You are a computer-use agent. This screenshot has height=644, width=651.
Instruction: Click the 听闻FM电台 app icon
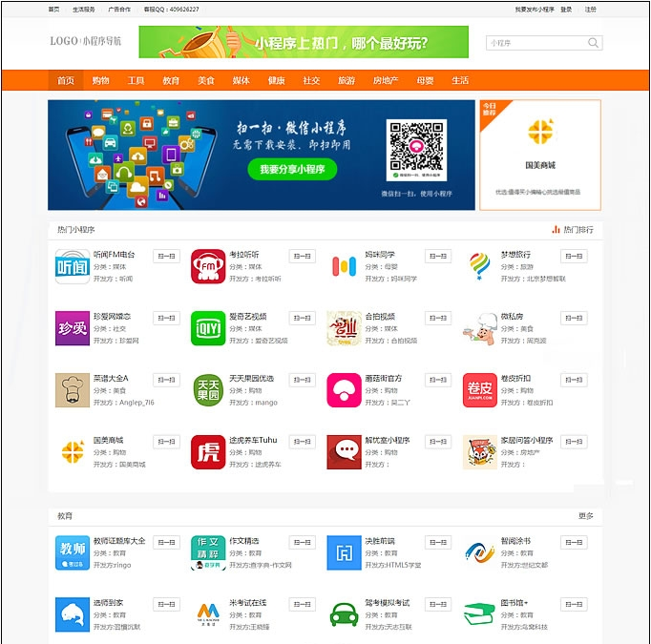pos(73,266)
